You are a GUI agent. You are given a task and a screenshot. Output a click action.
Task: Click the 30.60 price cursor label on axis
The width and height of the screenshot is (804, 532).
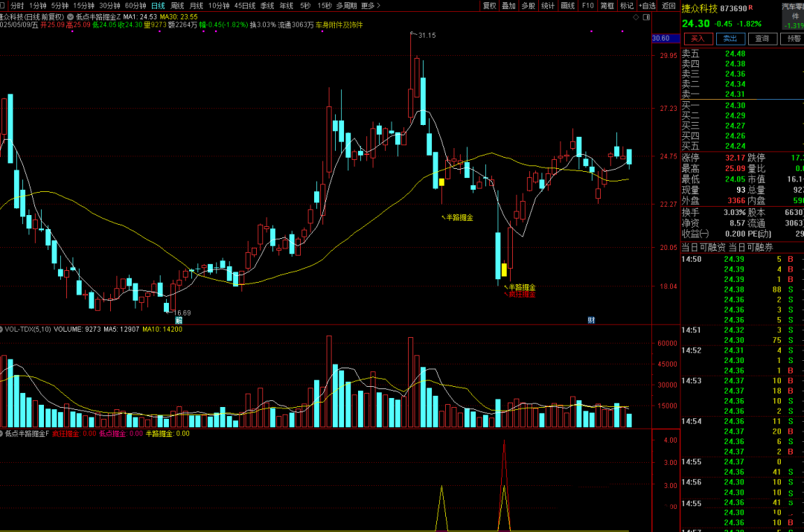point(660,38)
